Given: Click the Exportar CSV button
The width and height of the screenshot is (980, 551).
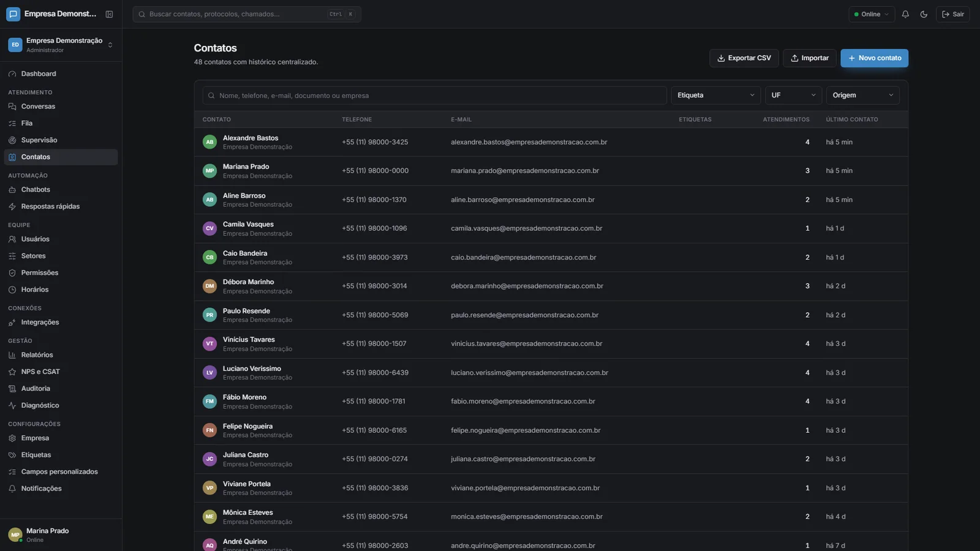Looking at the screenshot, I should (744, 58).
